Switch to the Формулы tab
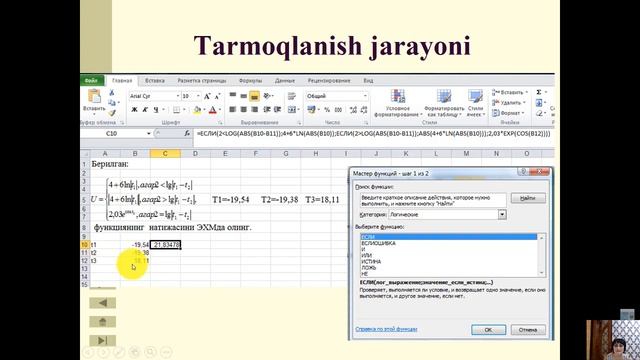Image resolution: width=640 pixels, height=360 pixels. pyautogui.click(x=250, y=81)
